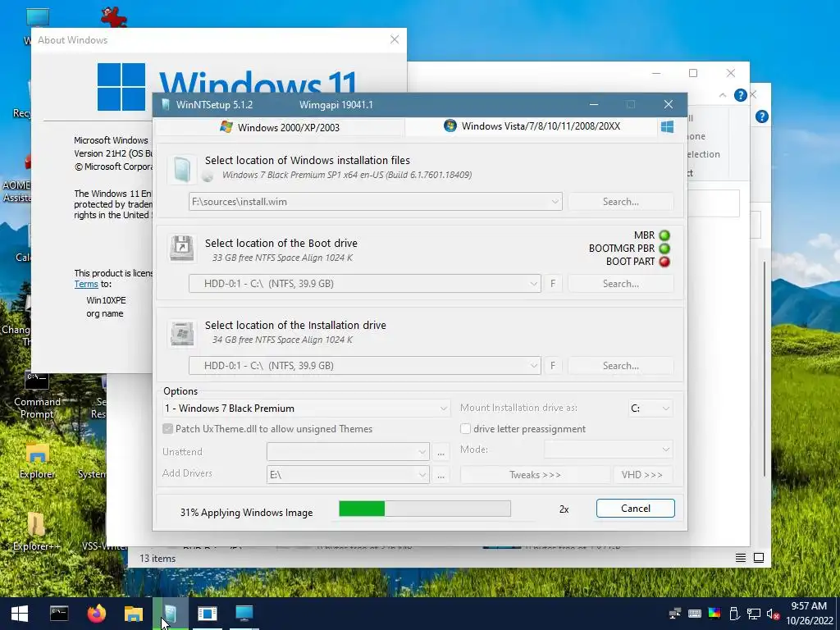
Task: Click the Windows logo icon beside the Vista tab
Action: coord(667,127)
